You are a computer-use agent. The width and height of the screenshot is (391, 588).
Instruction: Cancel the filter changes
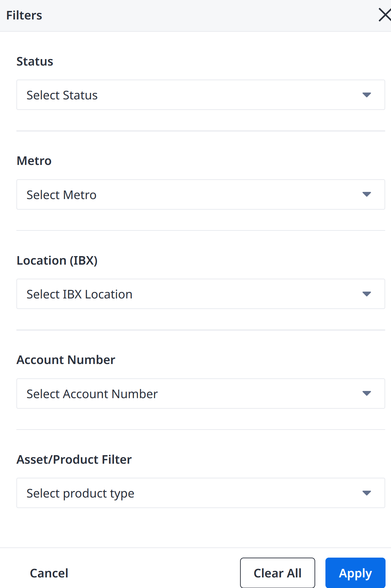(x=49, y=573)
